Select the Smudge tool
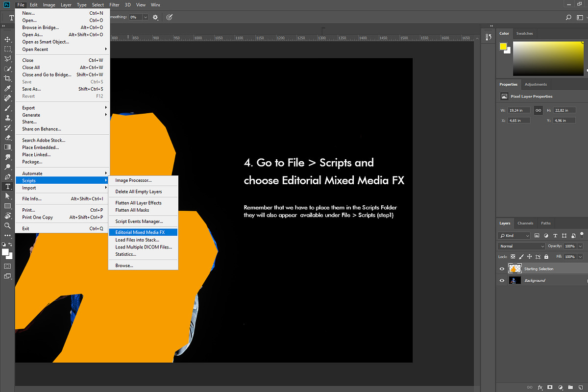The image size is (588, 392). point(7,157)
